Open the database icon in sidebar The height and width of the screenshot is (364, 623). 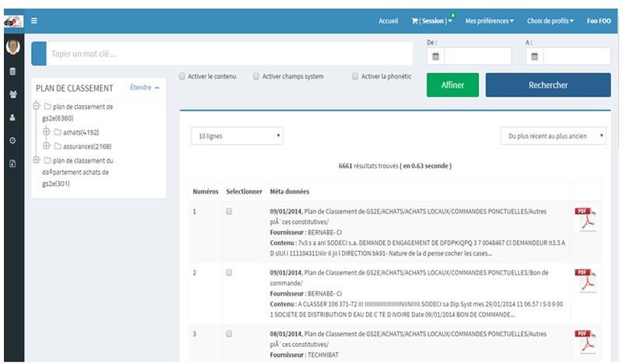[x=12, y=72]
